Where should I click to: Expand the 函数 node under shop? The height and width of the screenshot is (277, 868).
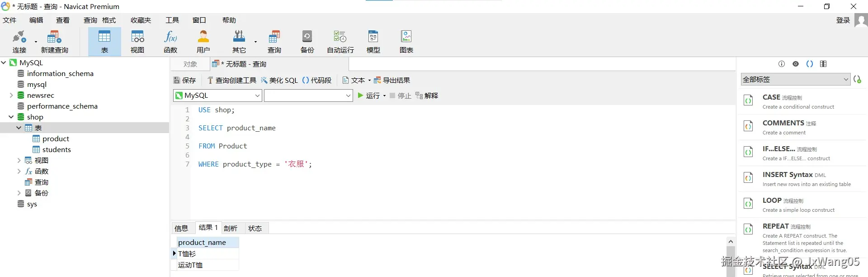(19, 171)
